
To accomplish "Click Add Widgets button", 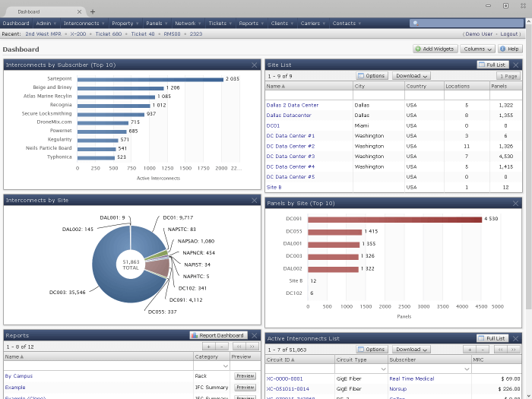I will (435, 49).
